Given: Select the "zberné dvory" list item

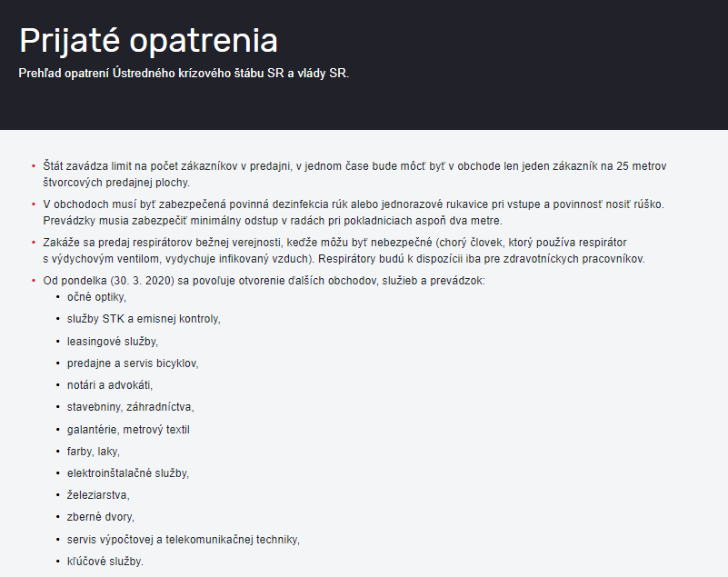Looking at the screenshot, I should (x=101, y=517).
